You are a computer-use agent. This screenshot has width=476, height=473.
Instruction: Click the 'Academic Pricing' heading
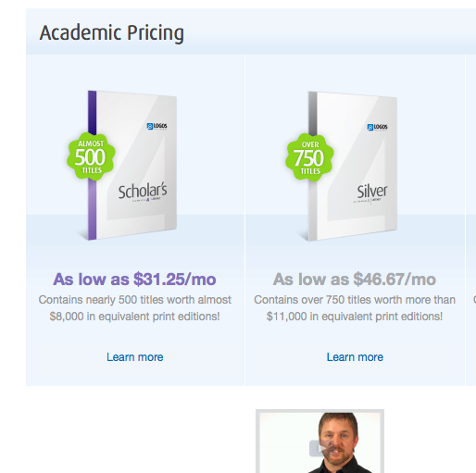click(x=112, y=32)
